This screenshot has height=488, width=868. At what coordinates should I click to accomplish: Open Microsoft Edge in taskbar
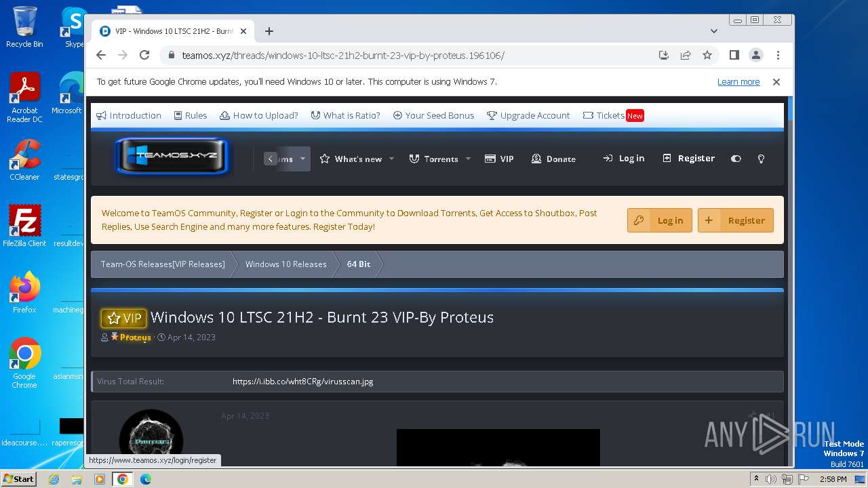point(145,479)
